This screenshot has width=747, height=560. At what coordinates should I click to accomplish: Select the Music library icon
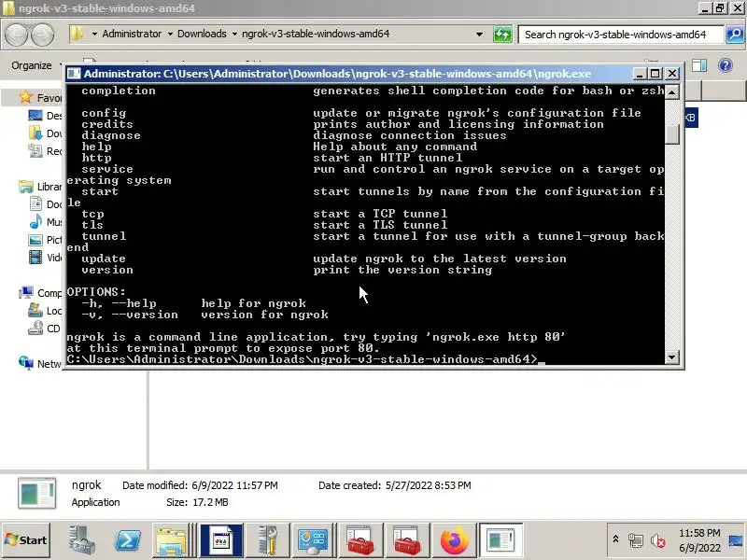(35, 222)
